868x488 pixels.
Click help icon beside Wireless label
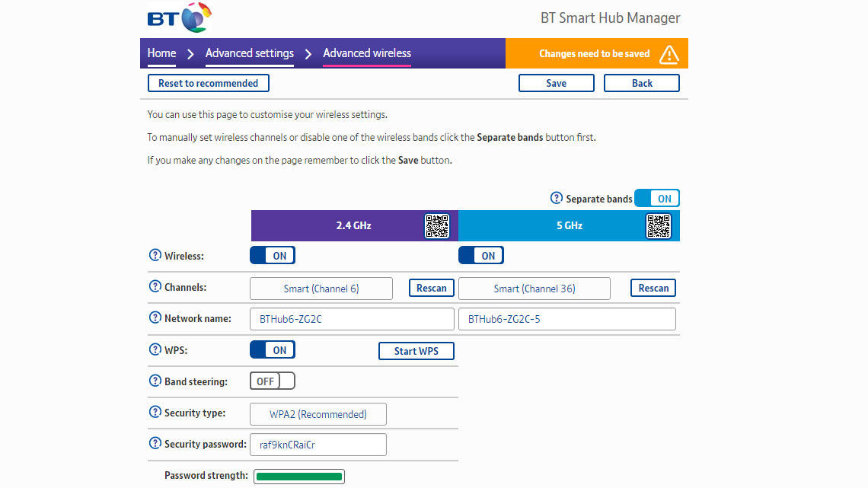coord(155,255)
